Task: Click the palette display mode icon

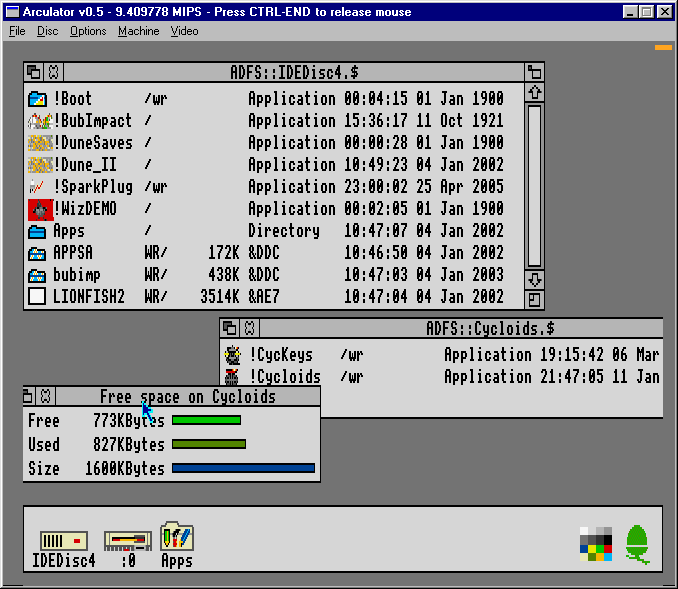Action: coord(595,542)
